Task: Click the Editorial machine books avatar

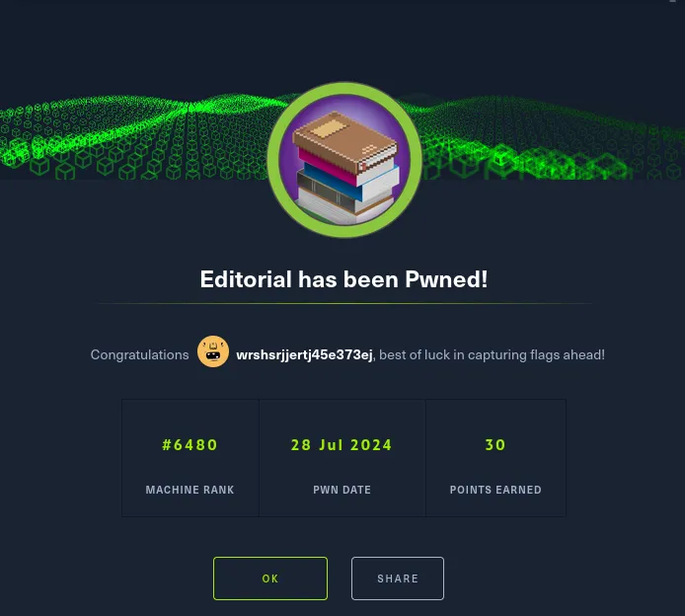Action: tap(344, 160)
